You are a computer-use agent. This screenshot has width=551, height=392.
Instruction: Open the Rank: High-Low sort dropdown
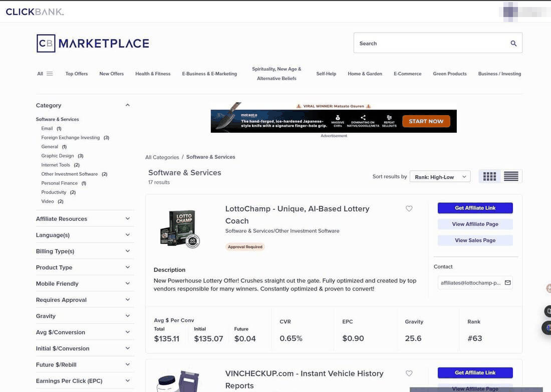(440, 177)
